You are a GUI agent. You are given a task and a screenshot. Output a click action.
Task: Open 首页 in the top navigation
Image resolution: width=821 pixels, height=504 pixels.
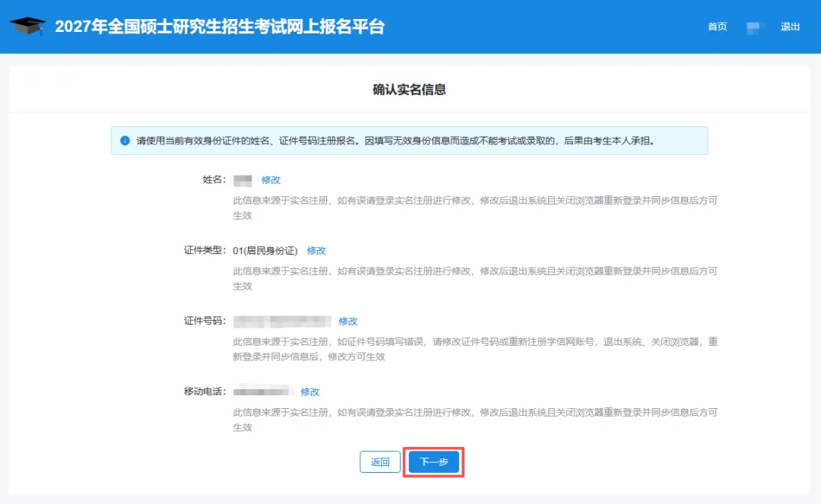pos(717,27)
